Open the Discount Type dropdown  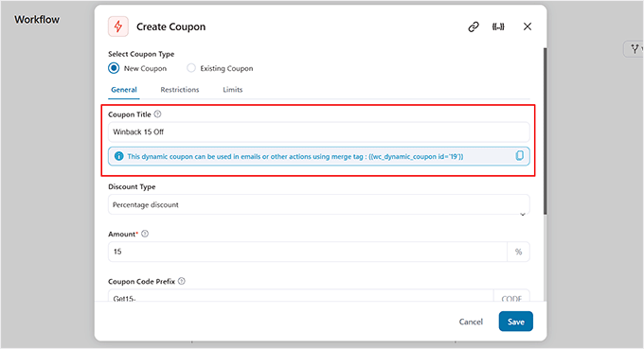pos(319,204)
